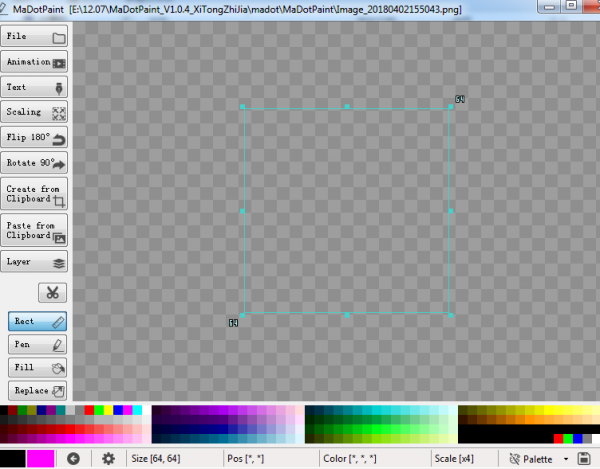Open the File menu button
The height and width of the screenshot is (469, 600).
point(34,37)
